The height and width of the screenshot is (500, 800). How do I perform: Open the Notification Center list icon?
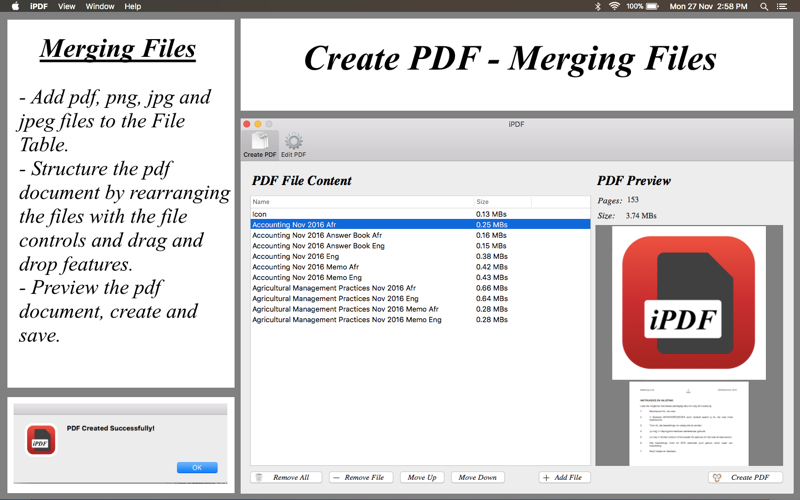782,7
